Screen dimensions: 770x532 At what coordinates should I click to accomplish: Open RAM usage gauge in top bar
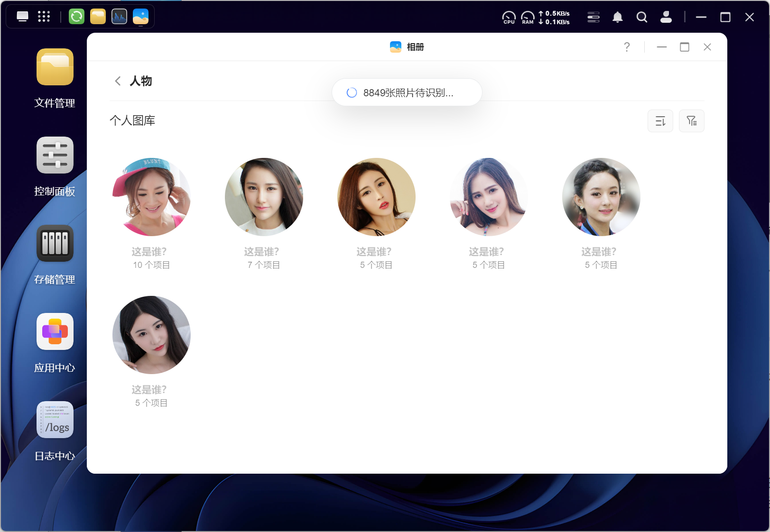[528, 18]
